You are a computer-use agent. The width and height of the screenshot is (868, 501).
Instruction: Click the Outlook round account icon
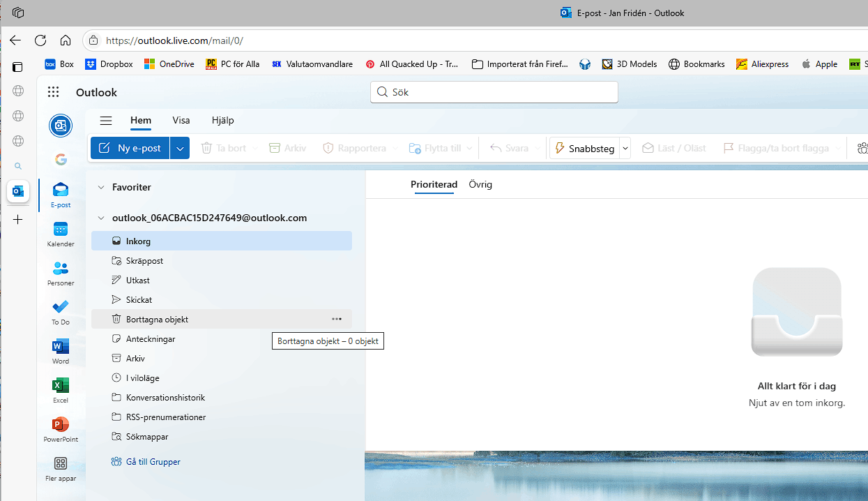click(x=61, y=126)
